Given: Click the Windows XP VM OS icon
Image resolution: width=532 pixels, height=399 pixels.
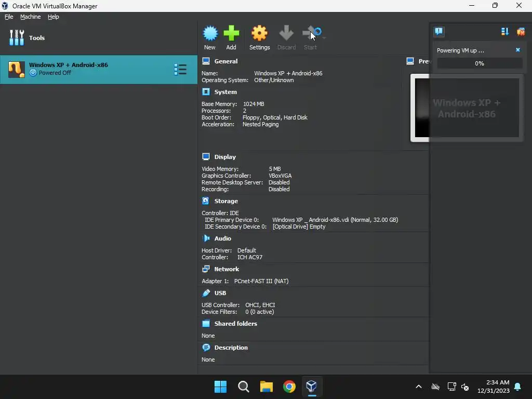Looking at the screenshot, I should 17,69.
